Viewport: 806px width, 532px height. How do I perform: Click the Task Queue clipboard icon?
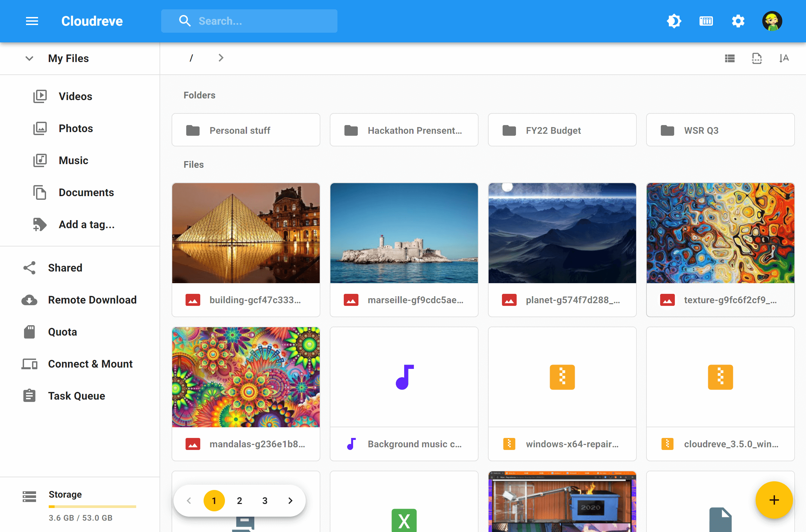30,396
